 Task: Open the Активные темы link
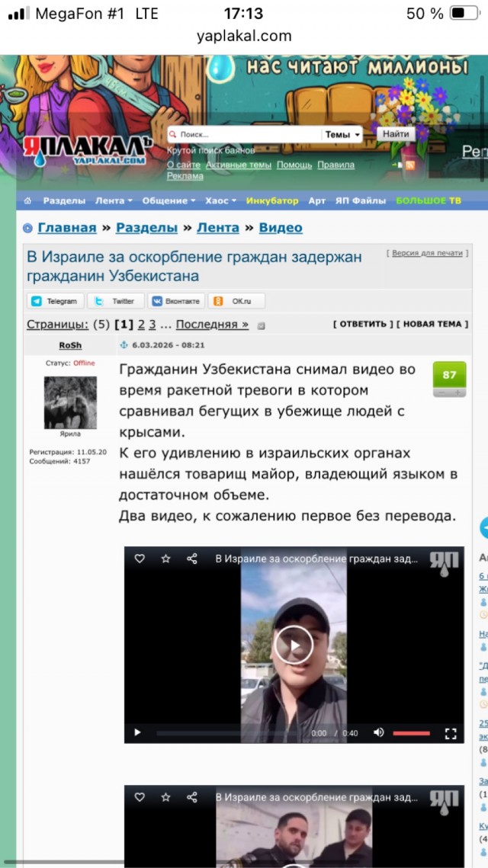pos(238,165)
